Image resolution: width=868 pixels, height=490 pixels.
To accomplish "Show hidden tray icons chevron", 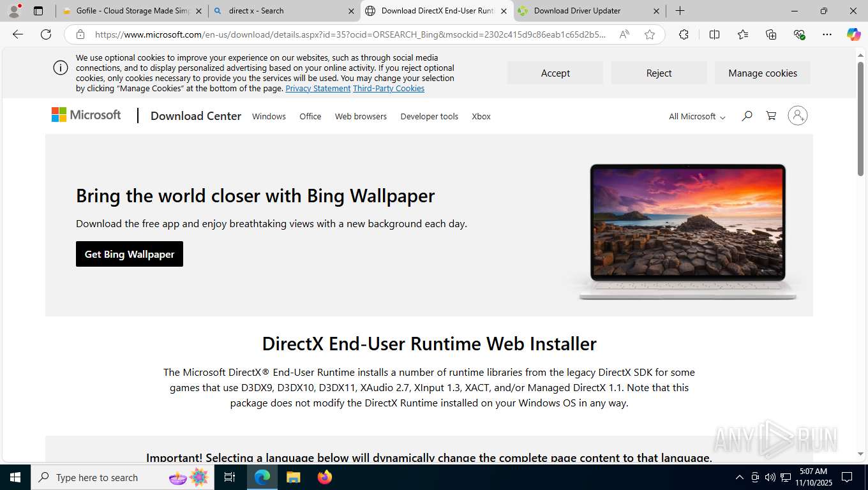I will pyautogui.click(x=740, y=477).
